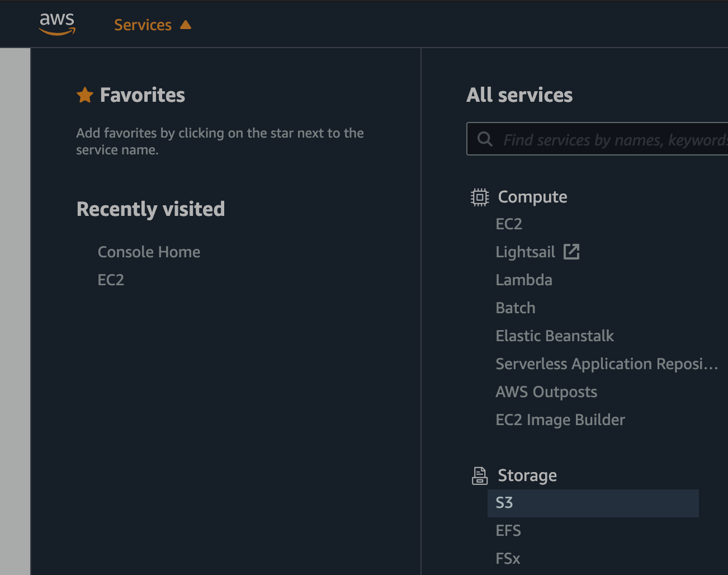This screenshot has width=728, height=575.
Task: Focus the Find services search field
Action: pos(598,139)
